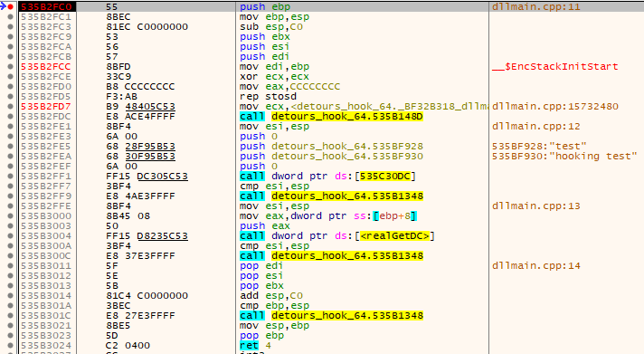Select the 'push eax' instruction
Image resolution: width=644 pixels, height=354 pixels.
click(x=265, y=225)
